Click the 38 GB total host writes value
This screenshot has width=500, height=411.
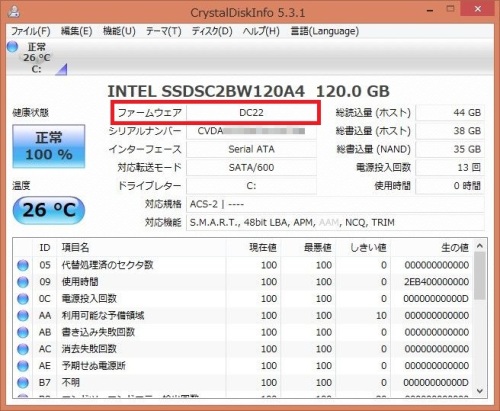450,131
